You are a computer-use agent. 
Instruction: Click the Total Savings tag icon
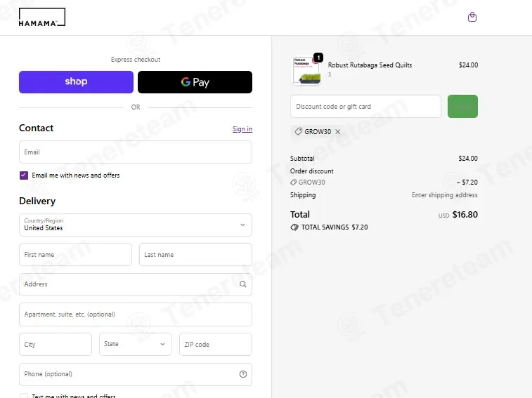point(294,227)
